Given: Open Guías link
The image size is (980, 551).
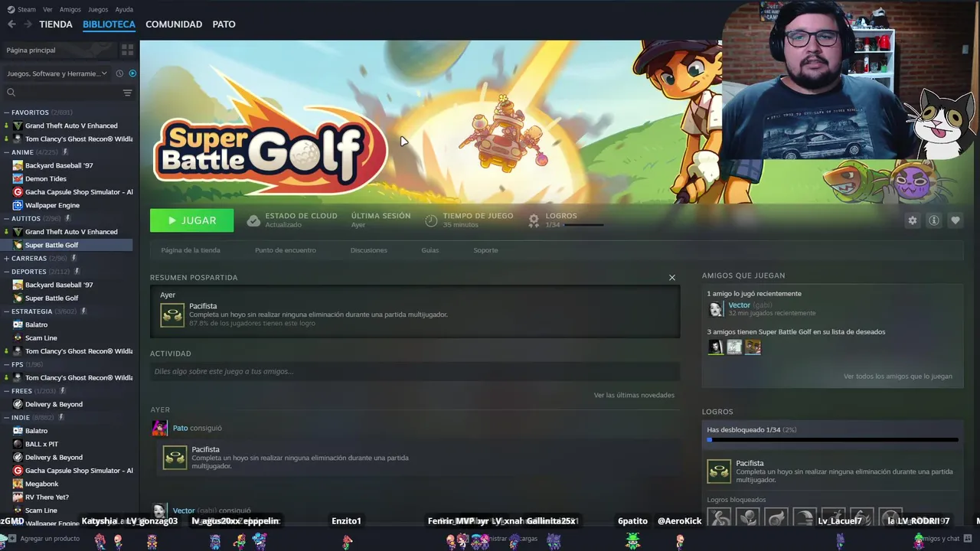Looking at the screenshot, I should pyautogui.click(x=430, y=250).
